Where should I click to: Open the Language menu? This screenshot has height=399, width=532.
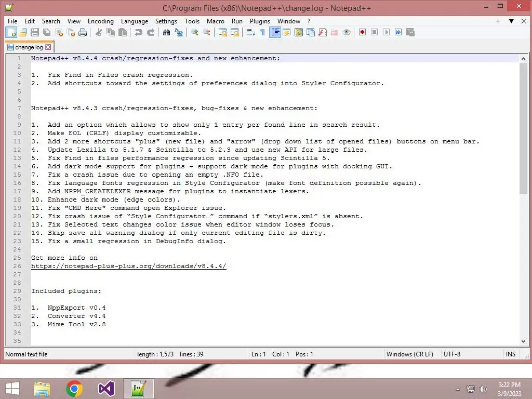click(135, 21)
